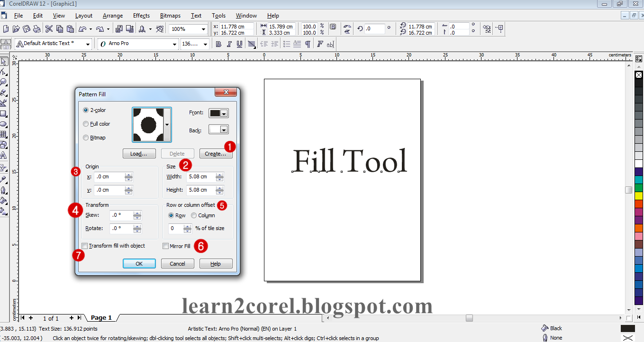Select the Full color radio option
644x342 pixels.
[x=86, y=123]
